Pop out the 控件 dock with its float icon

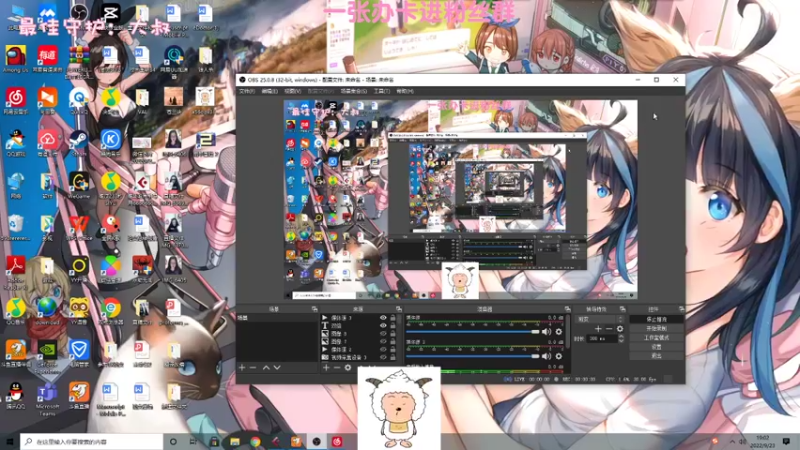click(x=681, y=309)
